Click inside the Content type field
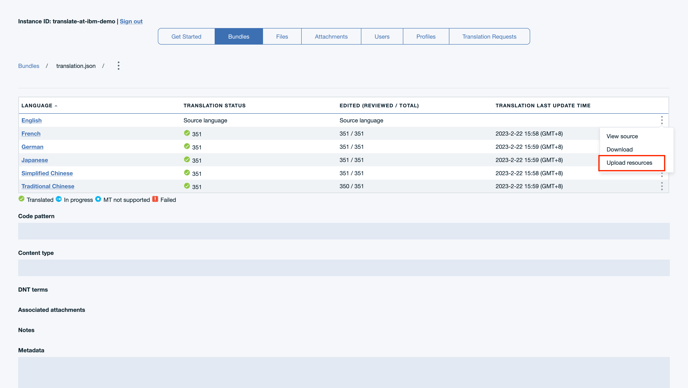688x388 pixels. point(344,268)
